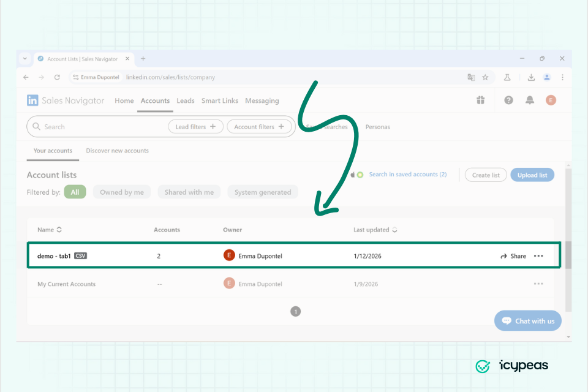Click the Accounts column header
This screenshot has height=392, width=588.
[x=167, y=230]
